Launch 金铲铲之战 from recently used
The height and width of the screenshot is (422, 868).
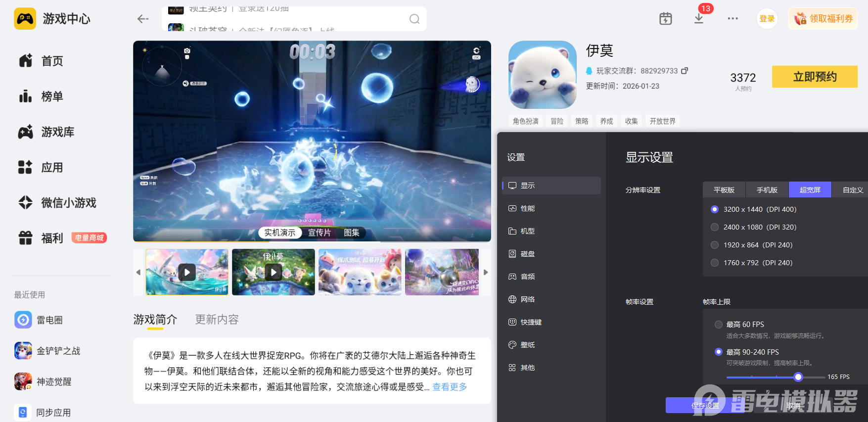(x=47, y=351)
